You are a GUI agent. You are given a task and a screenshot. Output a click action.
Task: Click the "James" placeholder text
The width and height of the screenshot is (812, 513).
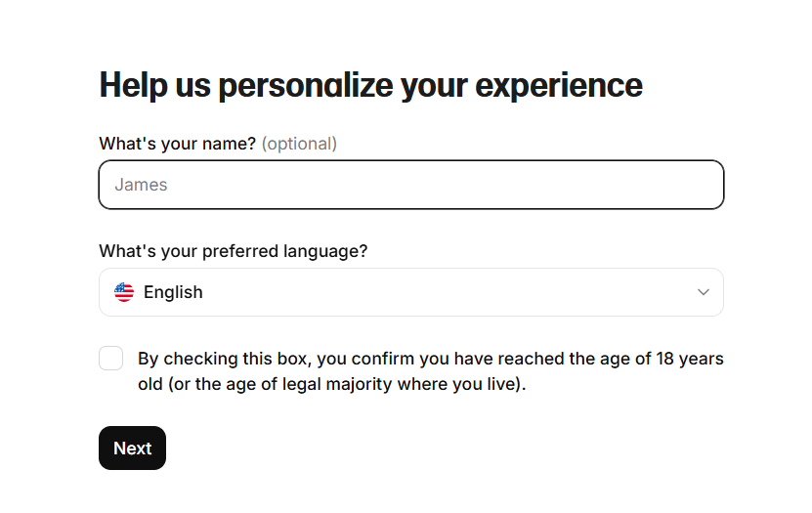(x=142, y=185)
